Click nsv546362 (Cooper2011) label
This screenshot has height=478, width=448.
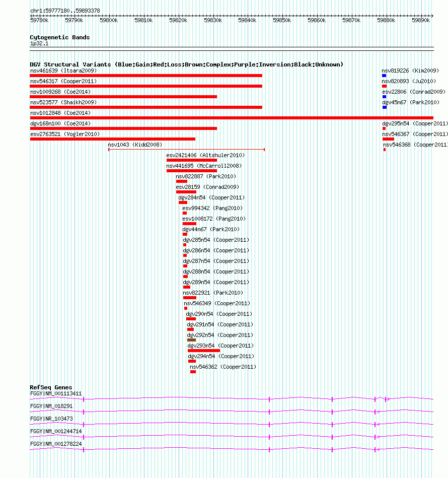223,367
